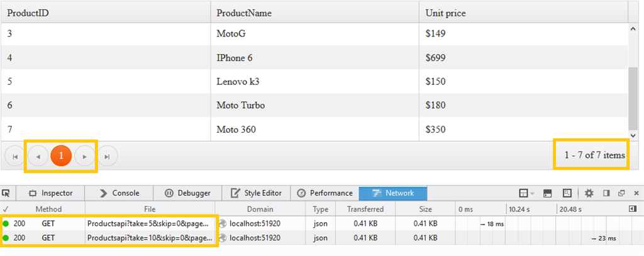Switch to the Inspector tab

click(x=51, y=193)
